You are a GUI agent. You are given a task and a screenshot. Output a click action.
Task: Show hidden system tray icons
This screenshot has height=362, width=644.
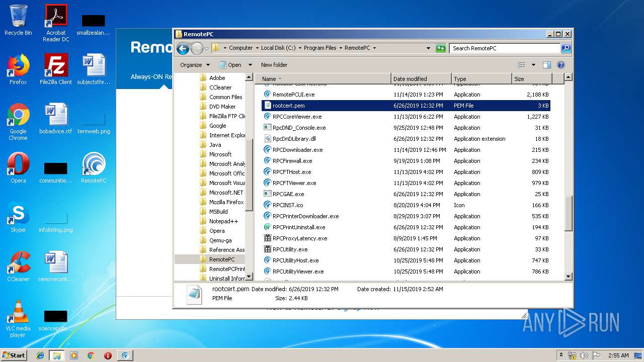click(x=561, y=355)
